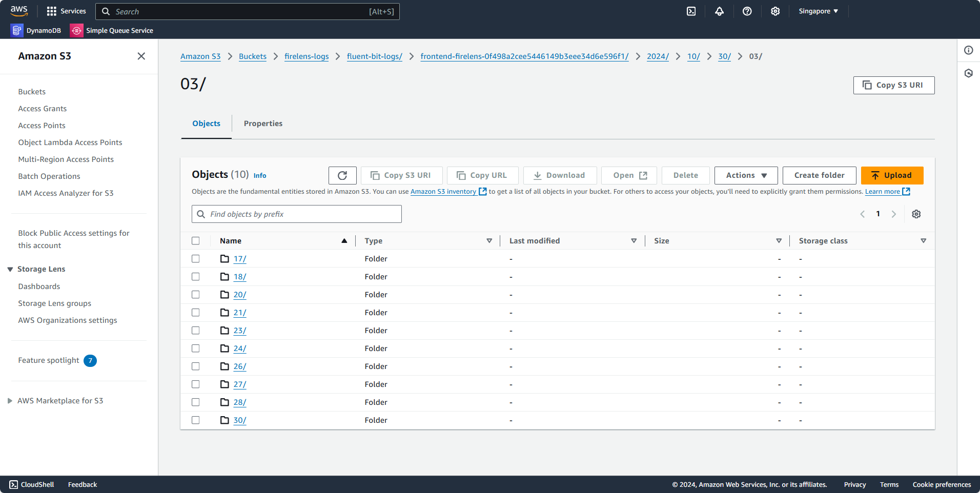Viewport: 980px width, 493px height.
Task: Open Batch Operations in sidebar
Action: [49, 176]
